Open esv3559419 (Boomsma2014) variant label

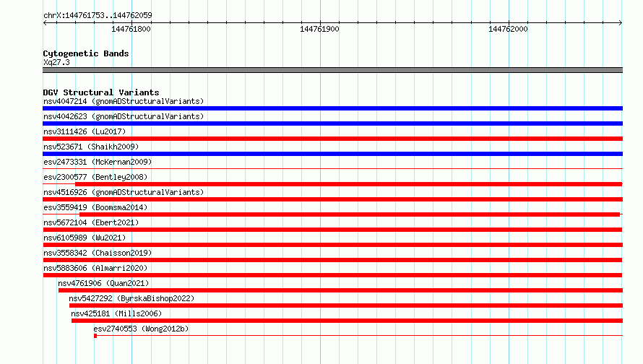click(x=95, y=207)
